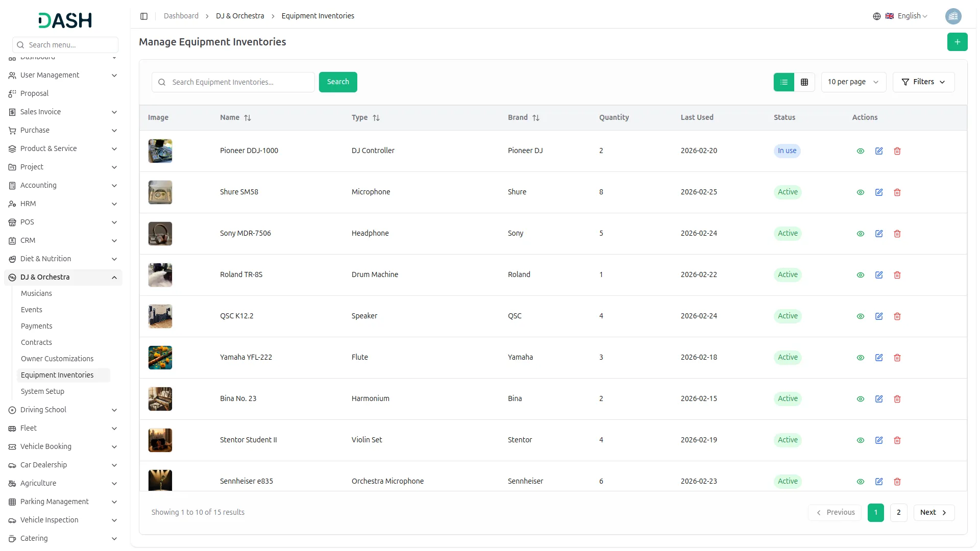
Task: Open the 10 per page dropdown
Action: [853, 82]
